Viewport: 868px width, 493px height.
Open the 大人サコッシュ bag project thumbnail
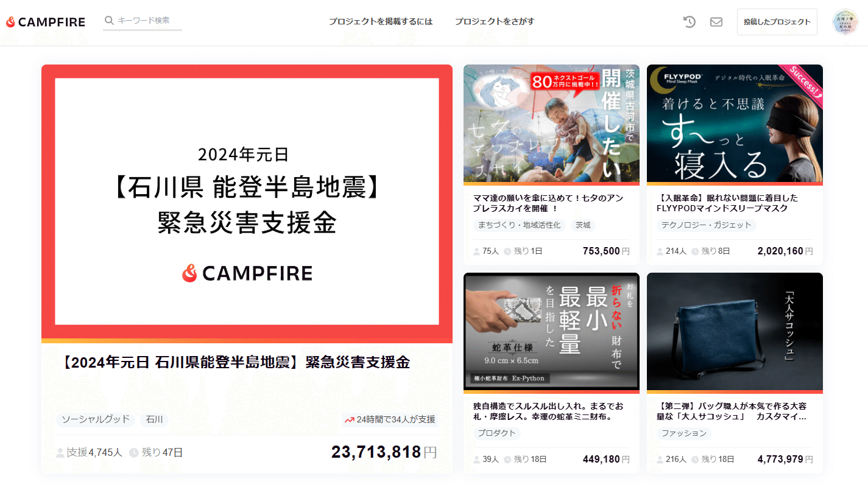[735, 332]
